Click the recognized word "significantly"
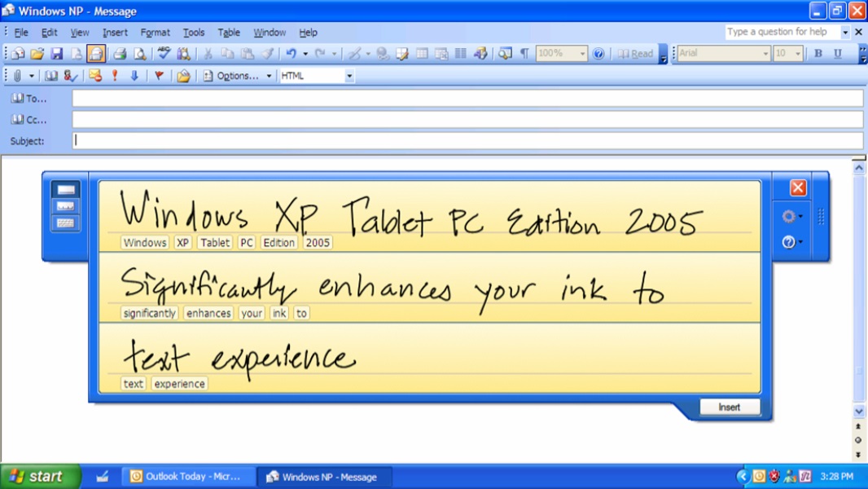Viewport: 868px width, 489px height. 150,313
